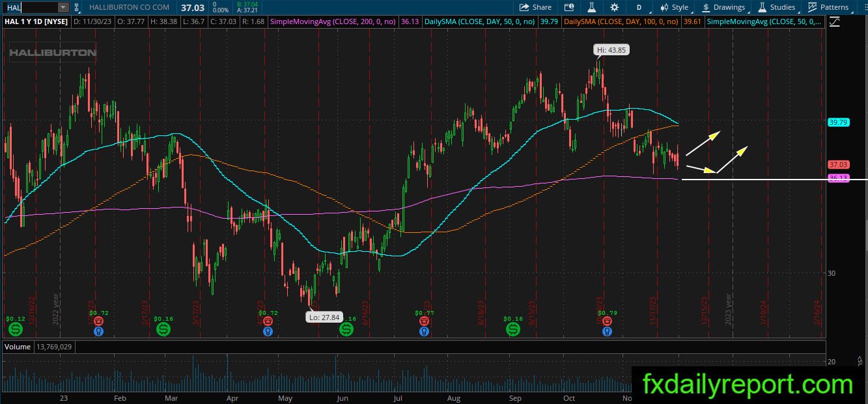Click the 12/15/23 expiration date marker
This screenshot has width=868, height=404.
point(705,310)
